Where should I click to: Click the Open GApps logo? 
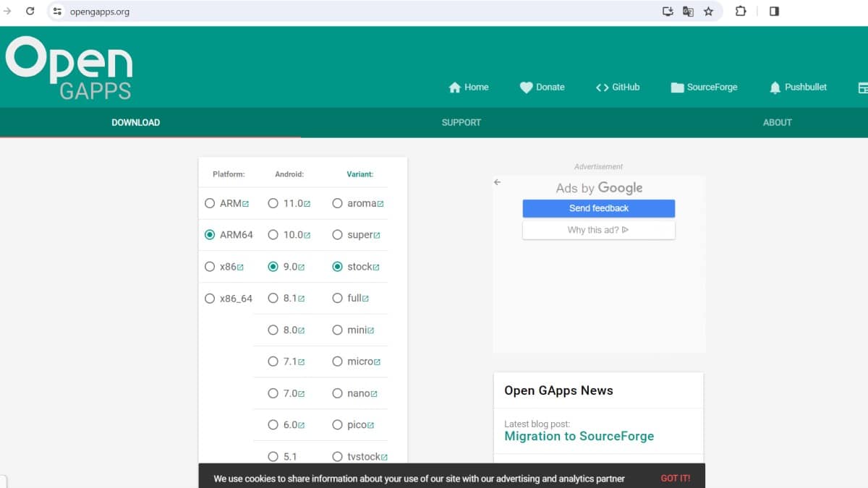[69, 67]
